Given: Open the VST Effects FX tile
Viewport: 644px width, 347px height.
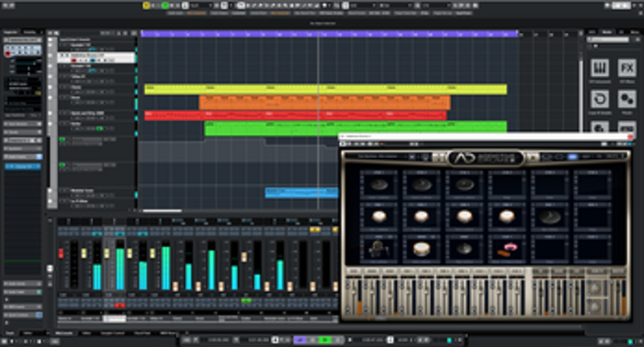Looking at the screenshot, I should coord(627,68).
